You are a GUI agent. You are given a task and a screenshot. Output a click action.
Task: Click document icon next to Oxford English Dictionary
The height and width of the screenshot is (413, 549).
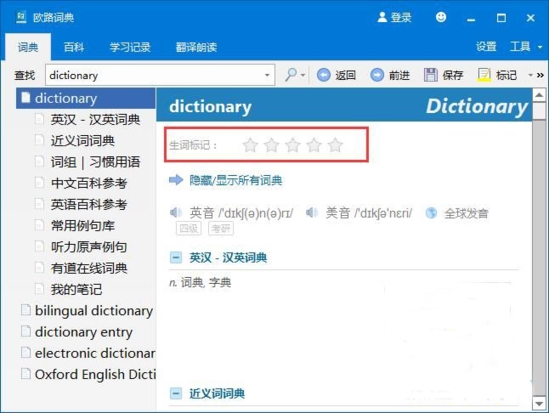coord(26,374)
